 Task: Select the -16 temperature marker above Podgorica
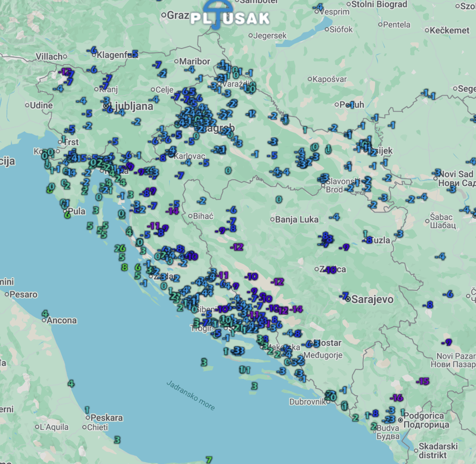[397, 398]
